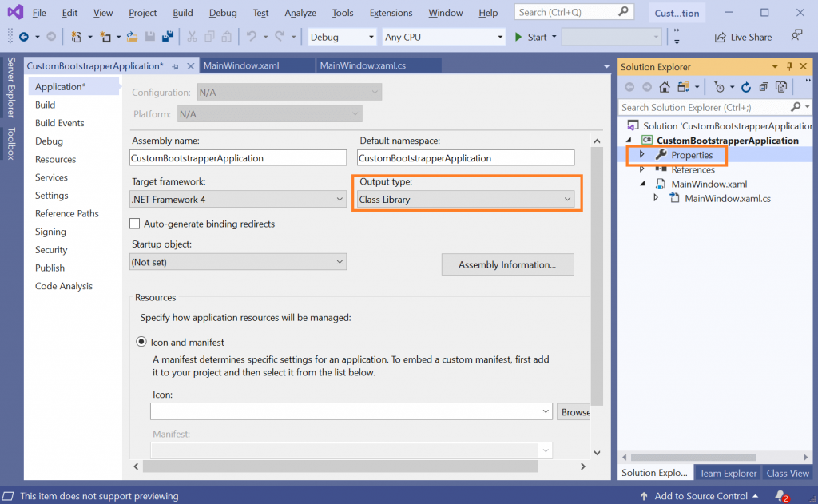This screenshot has height=504, width=818.
Task: Click the Browse button next to Icon field
Action: click(x=574, y=412)
